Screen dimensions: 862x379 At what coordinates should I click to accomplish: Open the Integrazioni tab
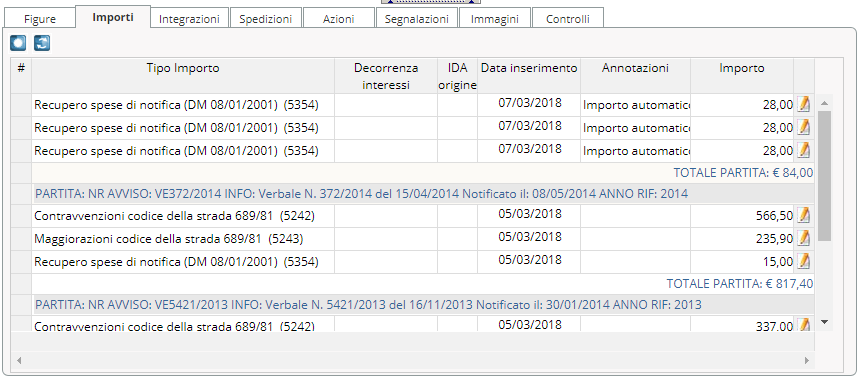(189, 19)
